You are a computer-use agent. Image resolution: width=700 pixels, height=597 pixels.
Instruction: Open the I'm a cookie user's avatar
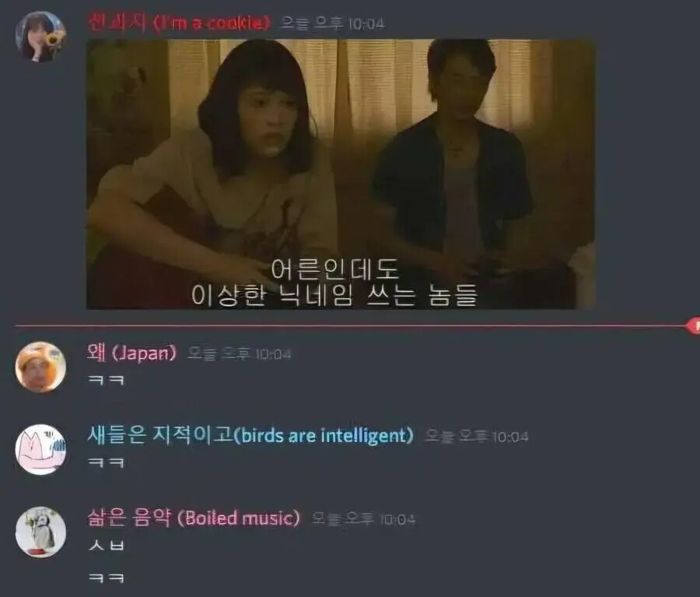pyautogui.click(x=40, y=37)
